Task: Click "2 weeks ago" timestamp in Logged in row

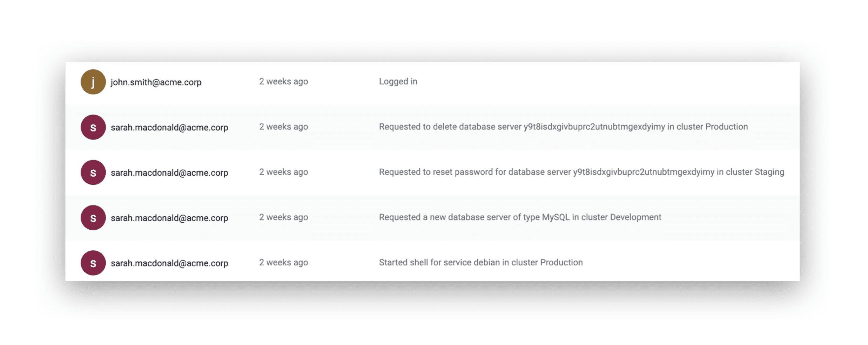Action: pyautogui.click(x=283, y=81)
